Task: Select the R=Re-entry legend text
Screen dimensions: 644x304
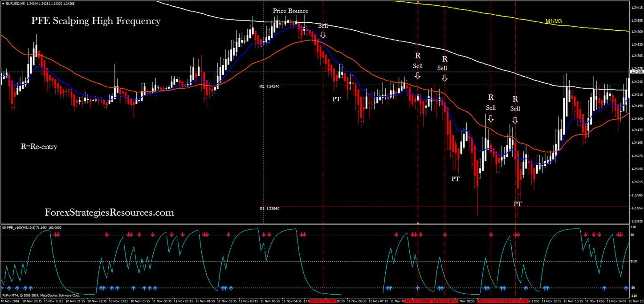Action: click(39, 146)
